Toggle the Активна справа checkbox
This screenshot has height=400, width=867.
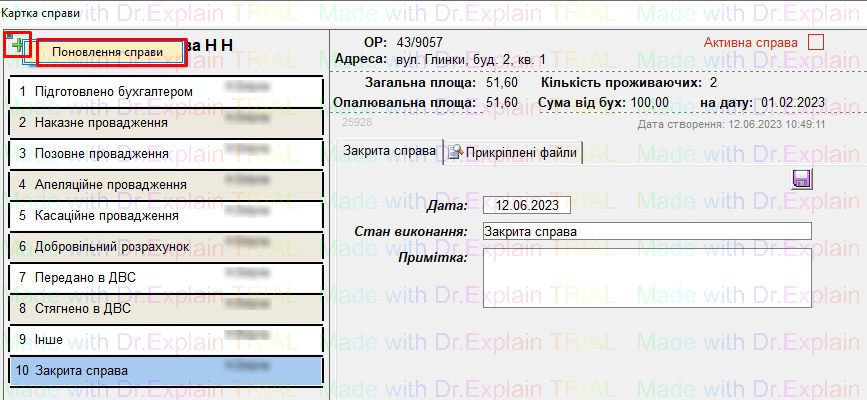[815, 43]
